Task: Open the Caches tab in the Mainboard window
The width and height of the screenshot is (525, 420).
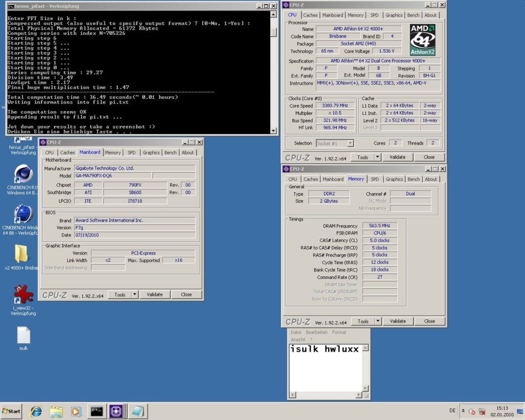Action: coord(67,152)
